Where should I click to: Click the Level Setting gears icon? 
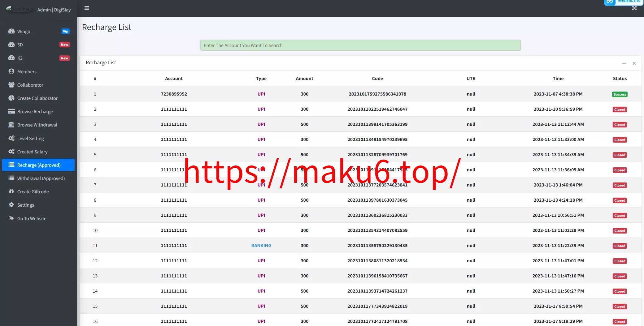click(11, 138)
